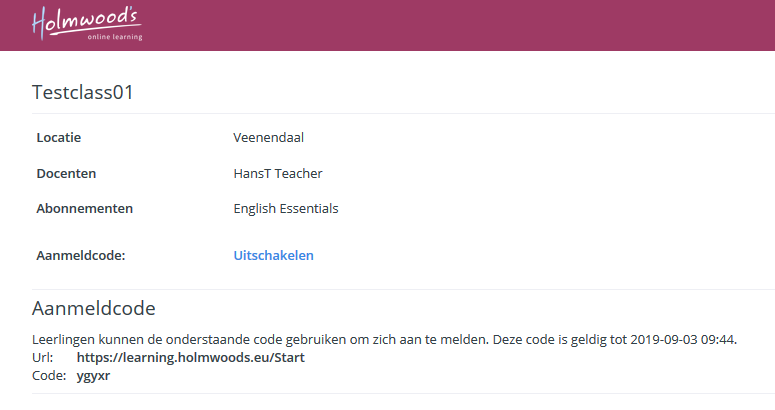Select the code ygyxr text

pyautogui.click(x=93, y=375)
